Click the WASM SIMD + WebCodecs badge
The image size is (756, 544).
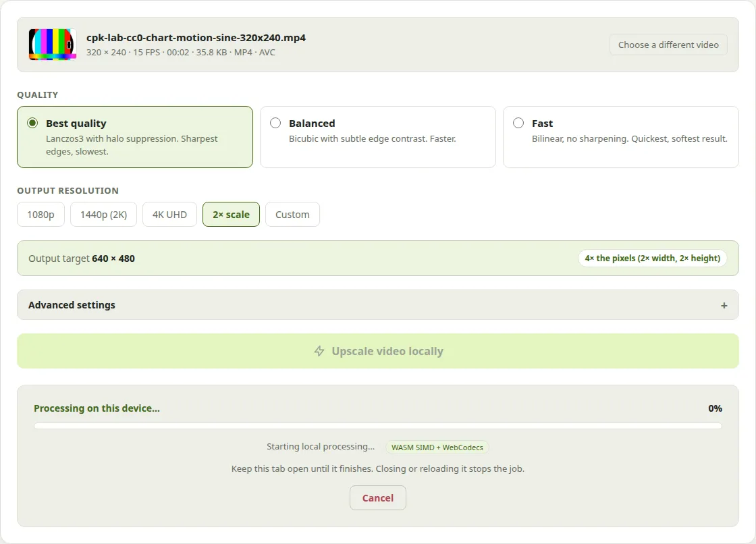pyautogui.click(x=437, y=447)
